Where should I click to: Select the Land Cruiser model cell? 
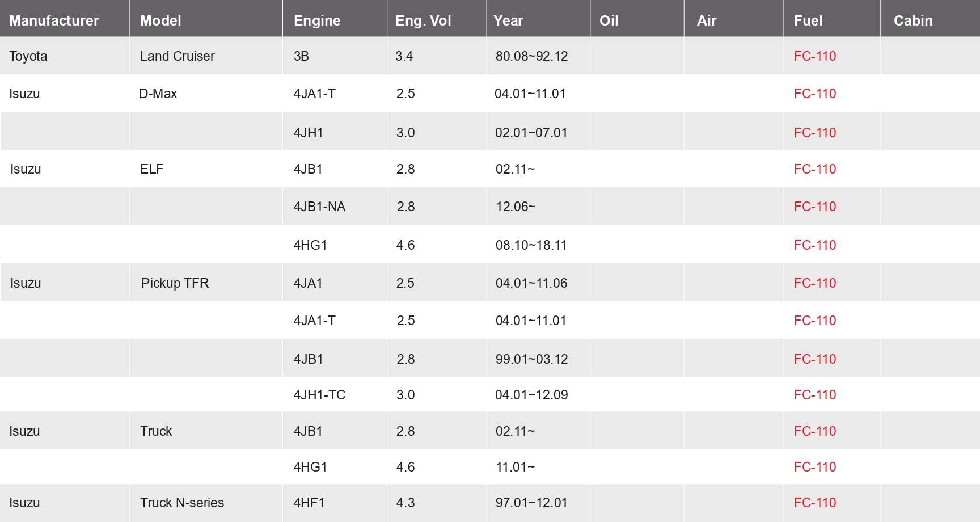177,56
